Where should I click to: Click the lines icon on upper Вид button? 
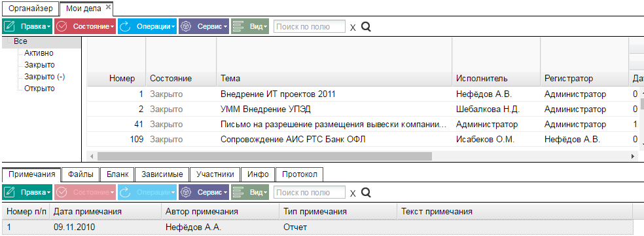pos(239,26)
